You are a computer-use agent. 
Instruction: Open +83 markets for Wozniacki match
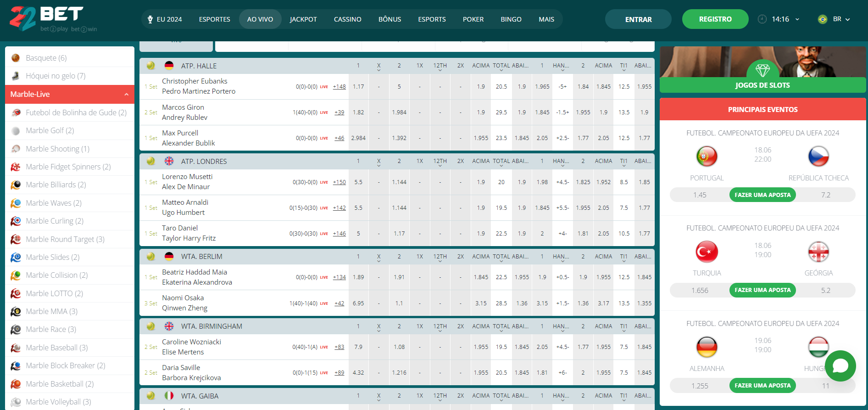click(339, 347)
